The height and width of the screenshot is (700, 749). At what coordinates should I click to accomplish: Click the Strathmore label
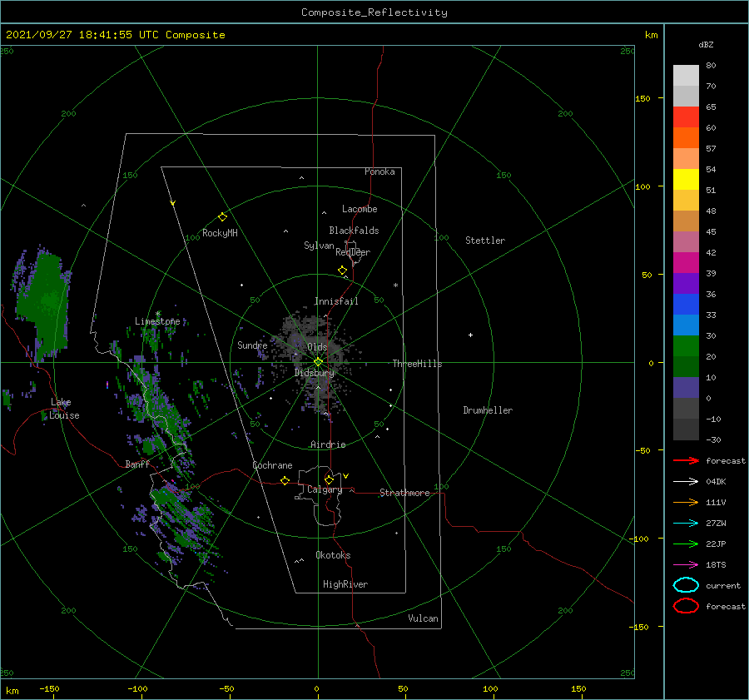coord(404,493)
